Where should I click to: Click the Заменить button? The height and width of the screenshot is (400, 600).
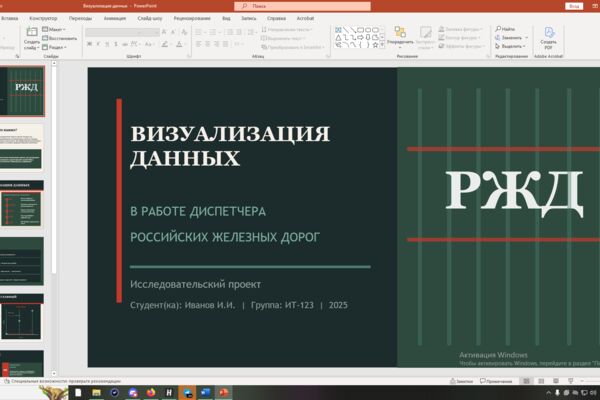point(512,38)
